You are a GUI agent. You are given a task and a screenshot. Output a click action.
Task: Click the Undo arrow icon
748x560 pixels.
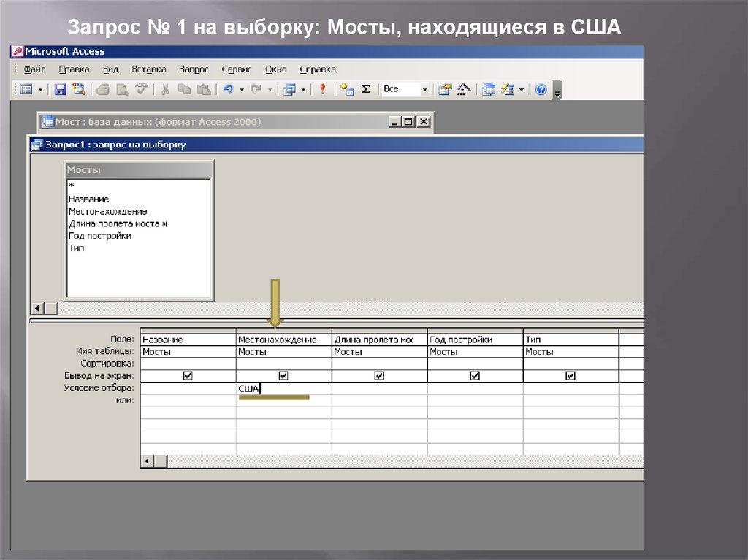228,89
